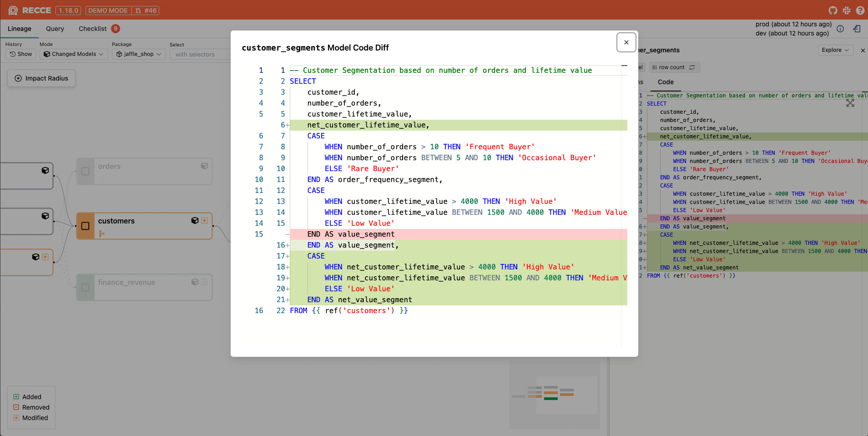Click the expand icon in side code panel

point(850,103)
